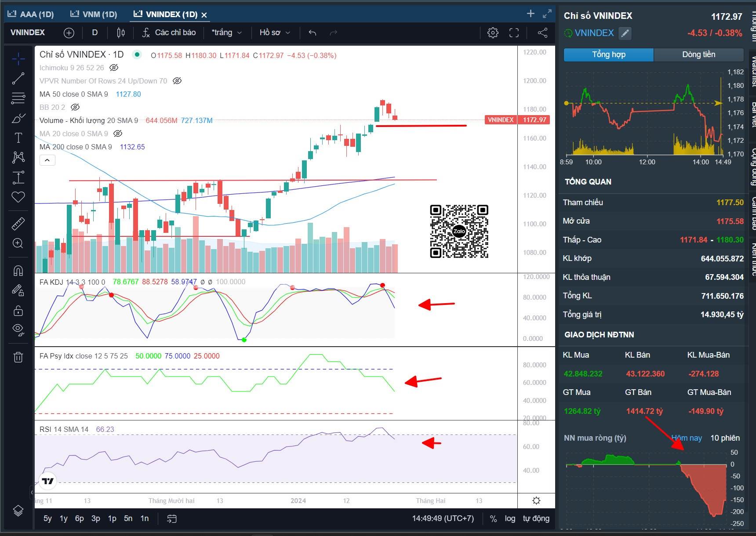Show the hidden VPVR indicator
Image resolution: width=756 pixels, height=536 pixels.
click(177, 81)
